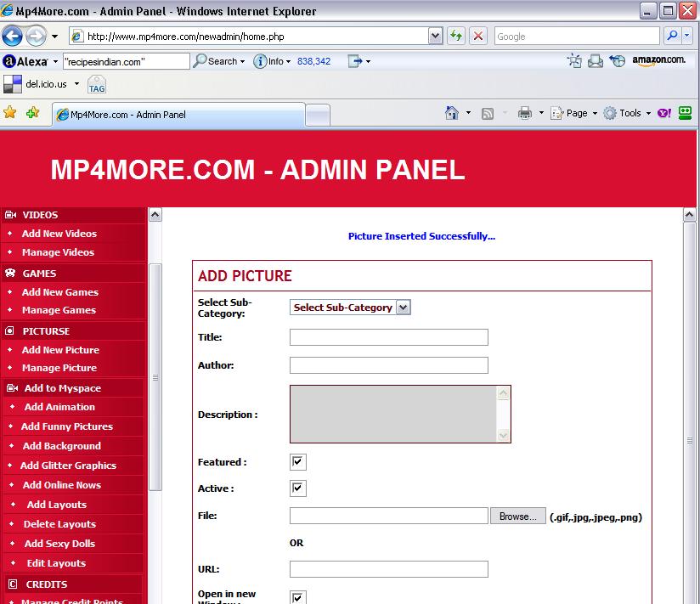Open the Google search options dropdown
The image size is (700, 604).
686,36
